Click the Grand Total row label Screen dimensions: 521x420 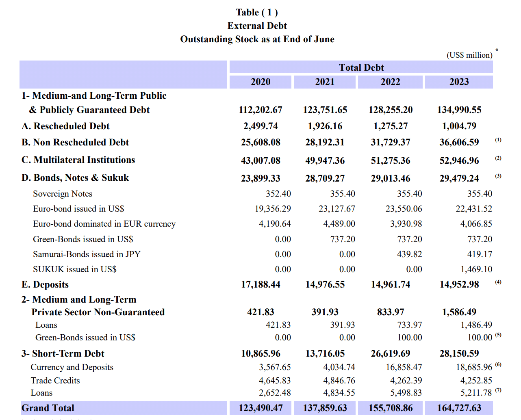click(x=48, y=408)
